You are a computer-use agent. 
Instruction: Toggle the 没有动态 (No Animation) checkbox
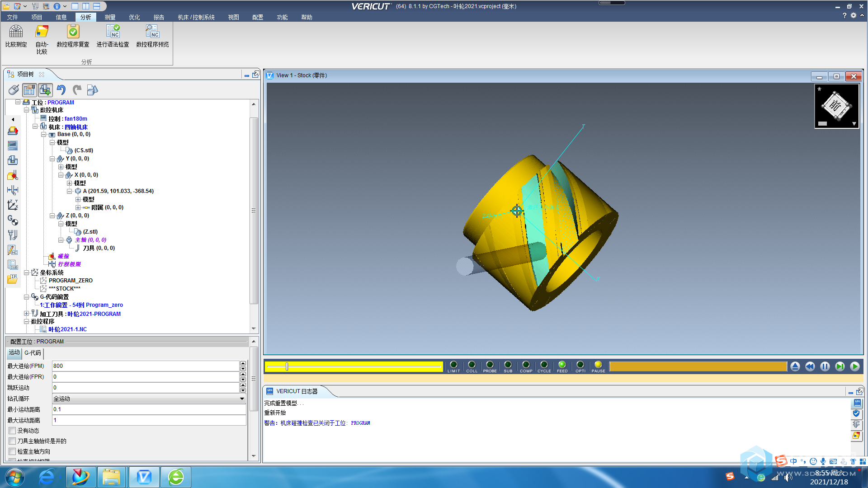(12, 431)
